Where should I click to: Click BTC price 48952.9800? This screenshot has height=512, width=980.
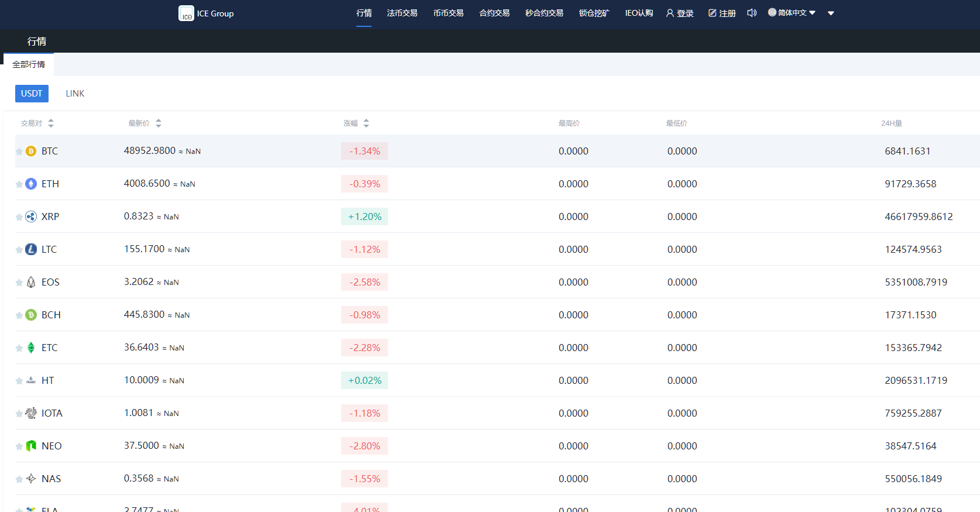click(150, 150)
